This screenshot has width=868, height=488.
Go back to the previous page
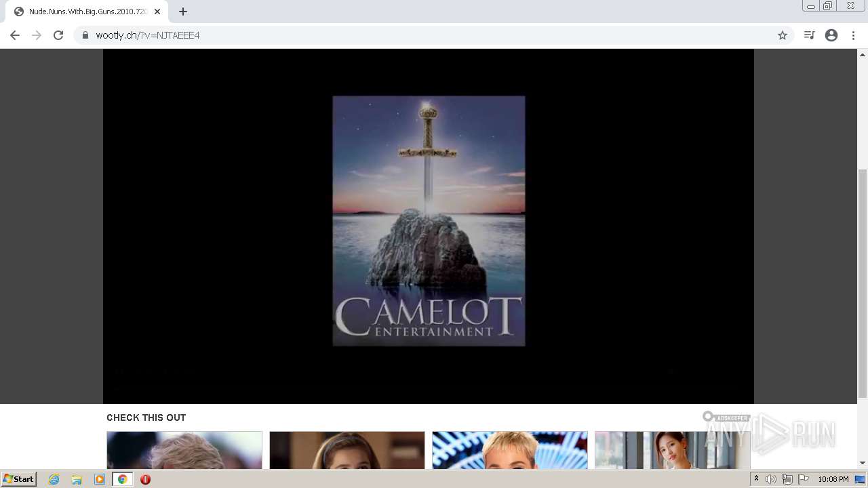(15, 35)
